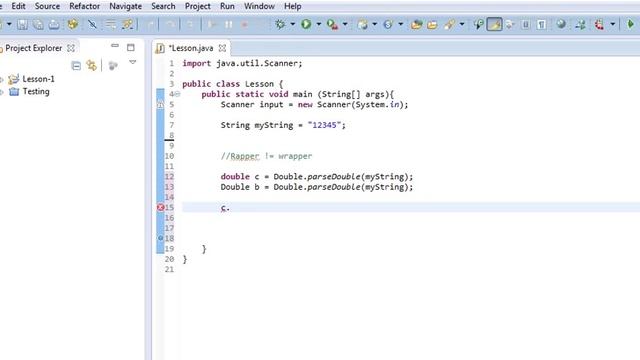
Task: Switch to the *Lesson.java editor tab
Action: pyautogui.click(x=191, y=48)
